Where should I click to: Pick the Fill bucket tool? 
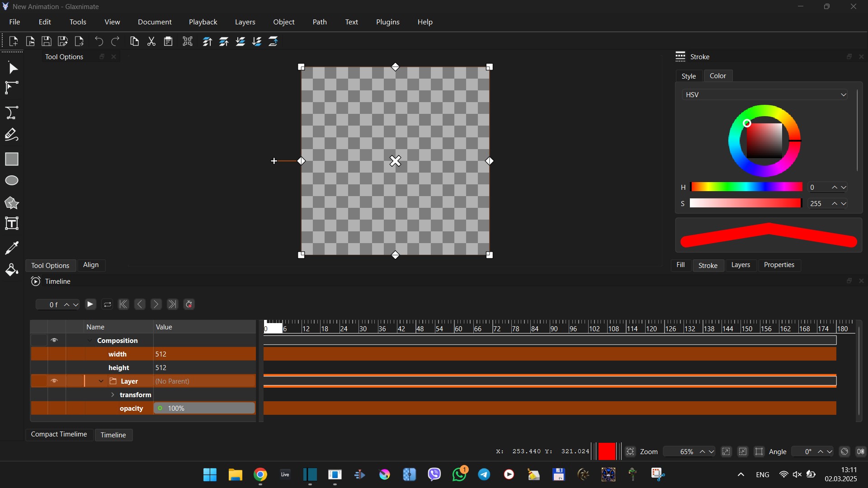[12, 270]
